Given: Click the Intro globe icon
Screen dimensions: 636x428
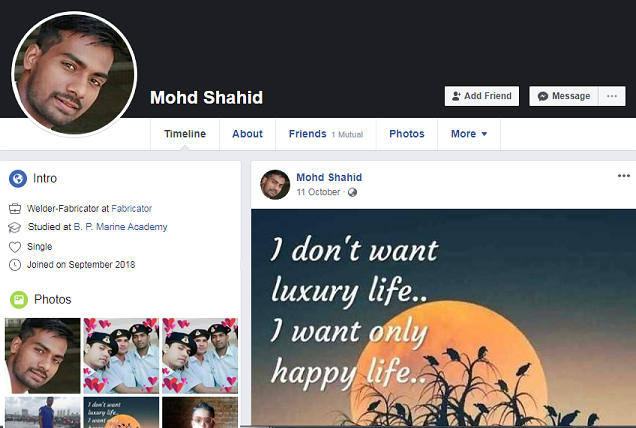Looking at the screenshot, I should (18, 179).
